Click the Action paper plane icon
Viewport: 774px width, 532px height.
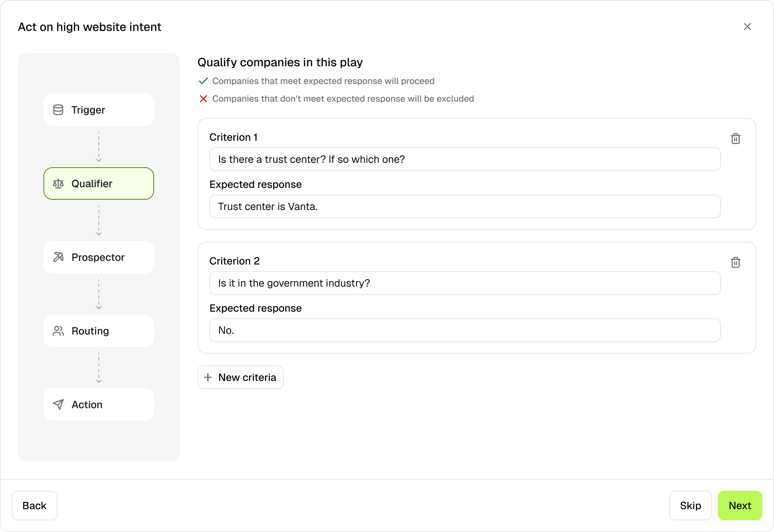[58, 405]
